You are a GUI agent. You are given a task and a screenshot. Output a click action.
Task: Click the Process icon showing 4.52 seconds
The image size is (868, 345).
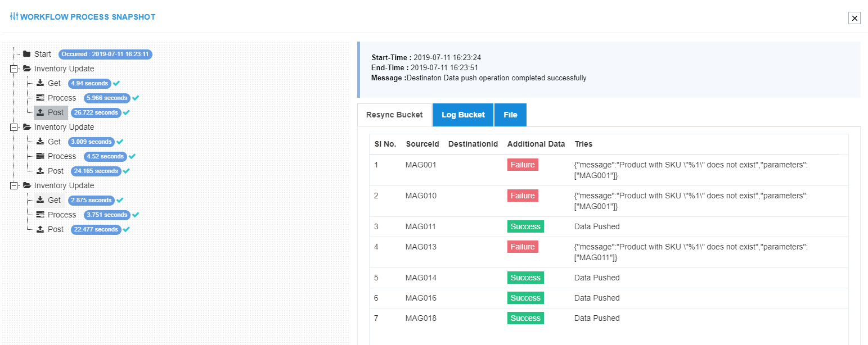pyautogui.click(x=39, y=156)
